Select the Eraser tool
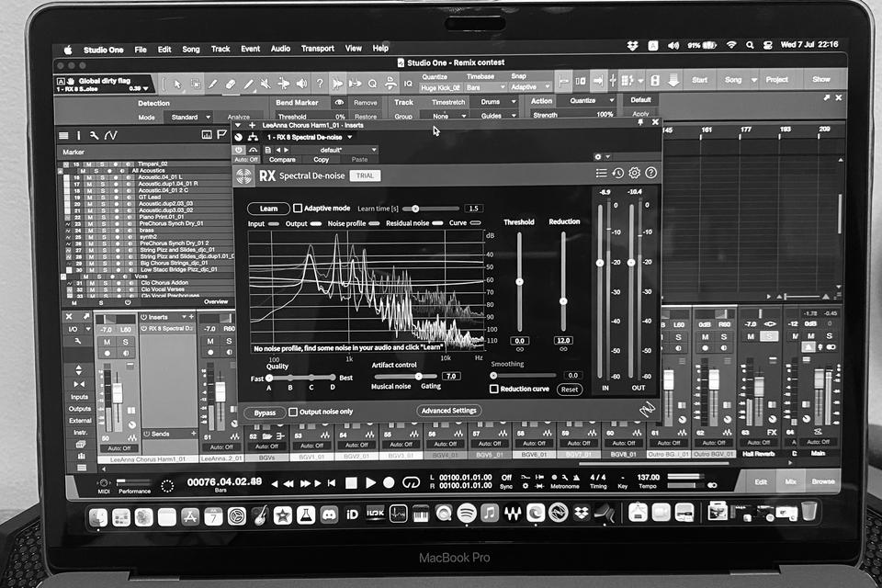Viewport: 882px width, 588px height. (x=230, y=84)
